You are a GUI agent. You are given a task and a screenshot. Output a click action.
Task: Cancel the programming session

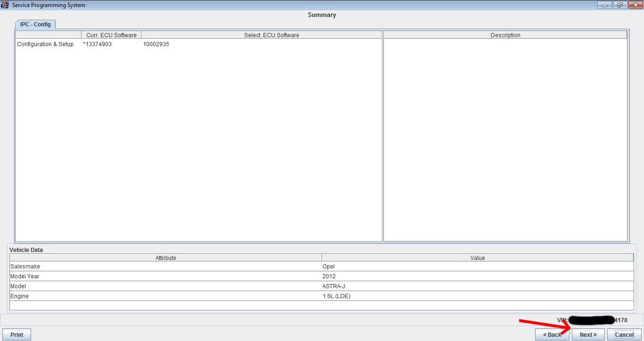point(624,334)
